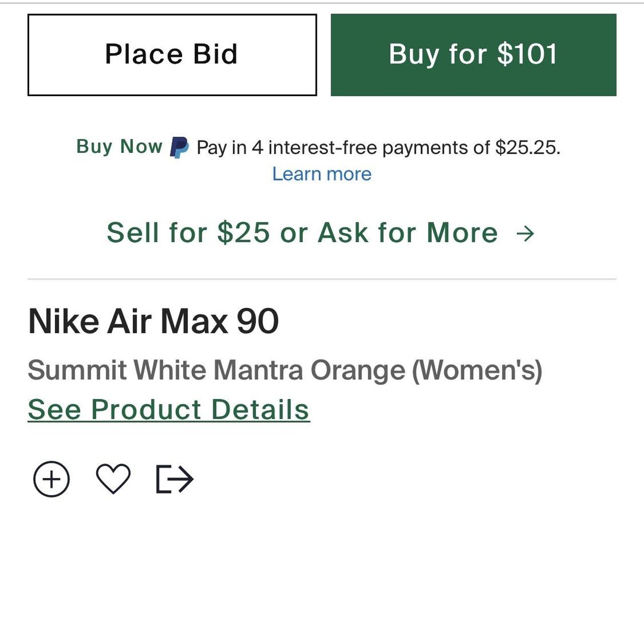The height and width of the screenshot is (644, 644).
Task: Click the (Women's) label in subtitle
Action: 477,370
